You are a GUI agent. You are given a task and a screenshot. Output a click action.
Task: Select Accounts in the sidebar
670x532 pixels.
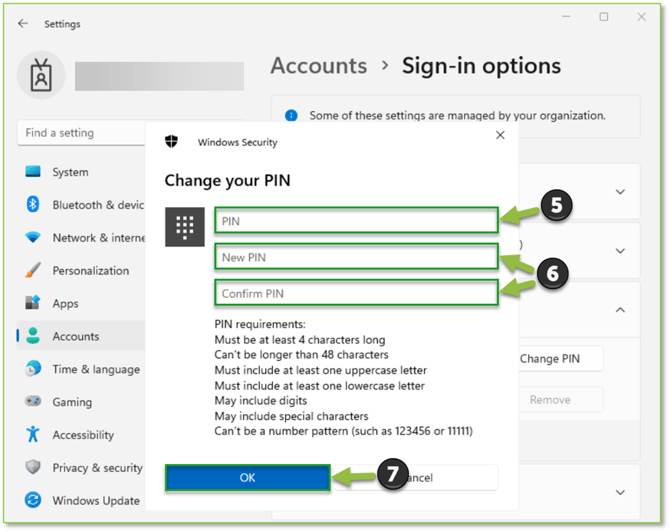(75, 337)
